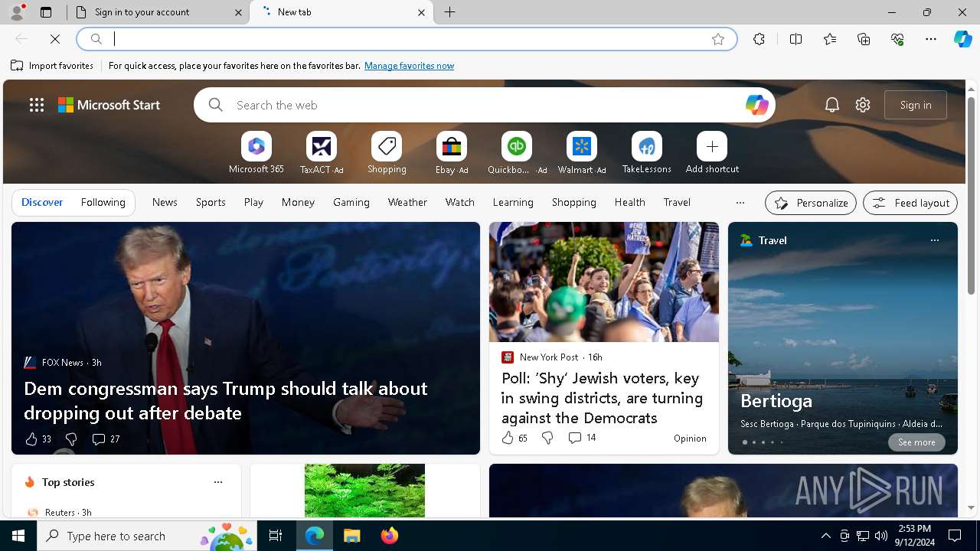980x551 pixels.
Task: Open the Favorites panel
Action: tap(830, 39)
